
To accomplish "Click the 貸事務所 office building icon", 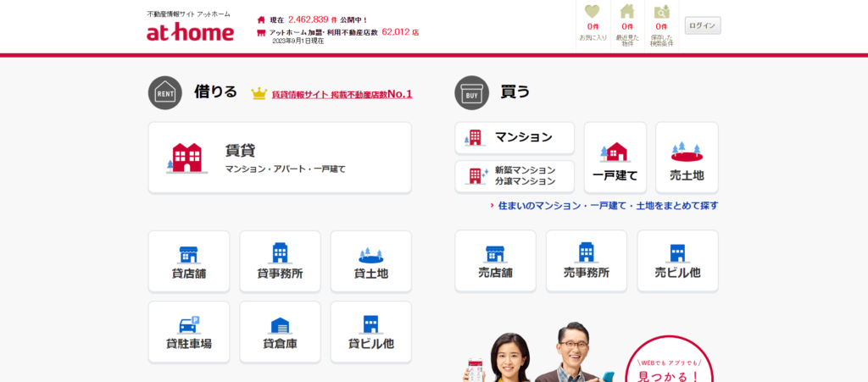I will click(280, 254).
